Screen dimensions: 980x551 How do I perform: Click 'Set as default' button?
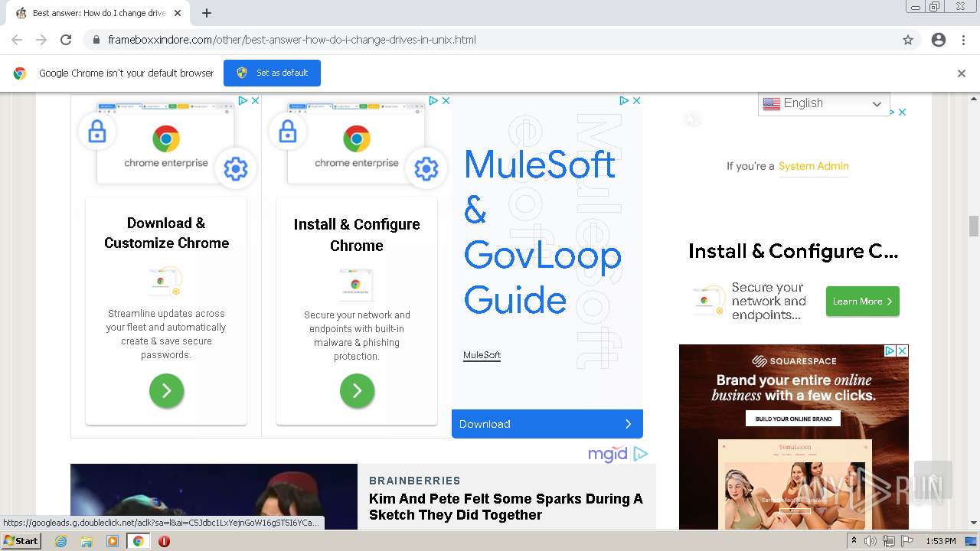272,73
